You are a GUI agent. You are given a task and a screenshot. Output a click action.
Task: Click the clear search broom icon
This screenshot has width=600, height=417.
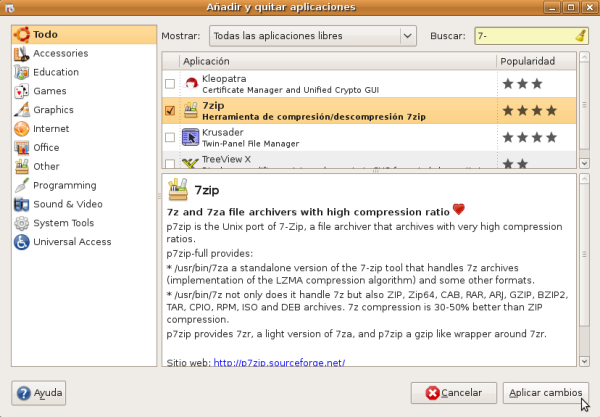[581, 36]
